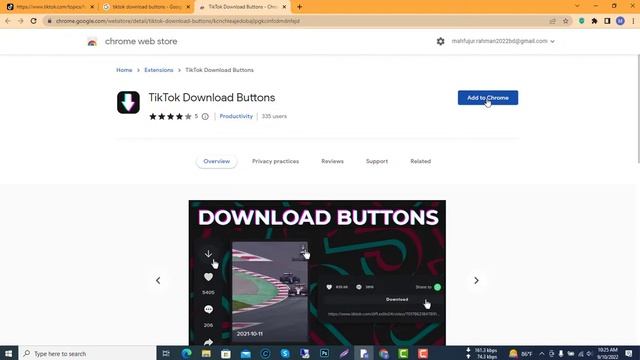The image size is (640, 360).
Task: Close the Google search browser tab
Action: (188, 7)
